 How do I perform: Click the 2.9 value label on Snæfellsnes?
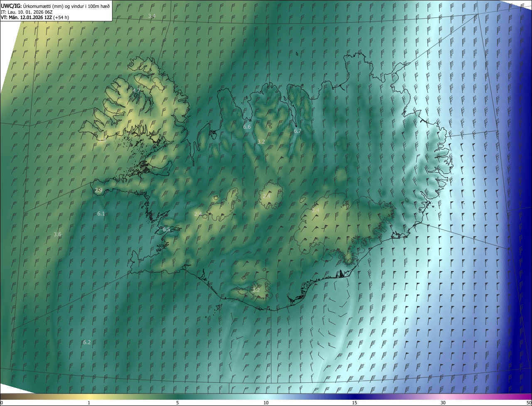click(x=99, y=190)
